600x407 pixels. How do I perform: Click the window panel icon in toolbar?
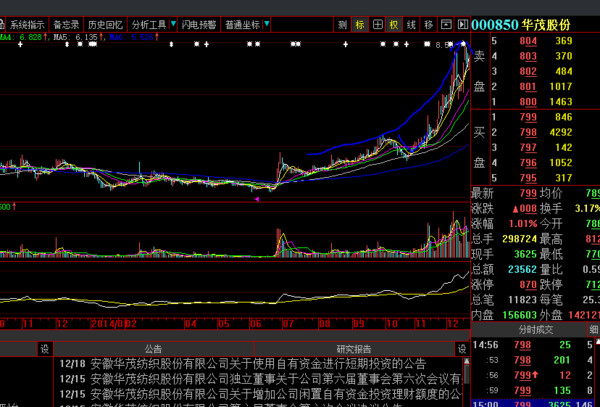tap(446, 24)
